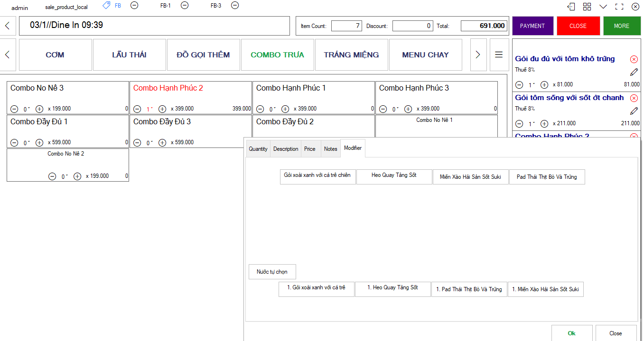Switch to the Notes tab
644x341 pixels.
[330, 149]
